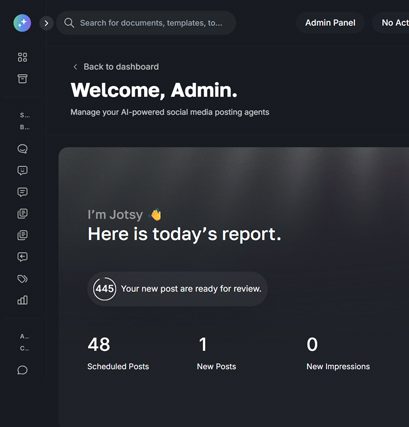Screen dimensions: 409x427
Task: Click the back chevron beside Back to dashboard
Action: (75, 67)
